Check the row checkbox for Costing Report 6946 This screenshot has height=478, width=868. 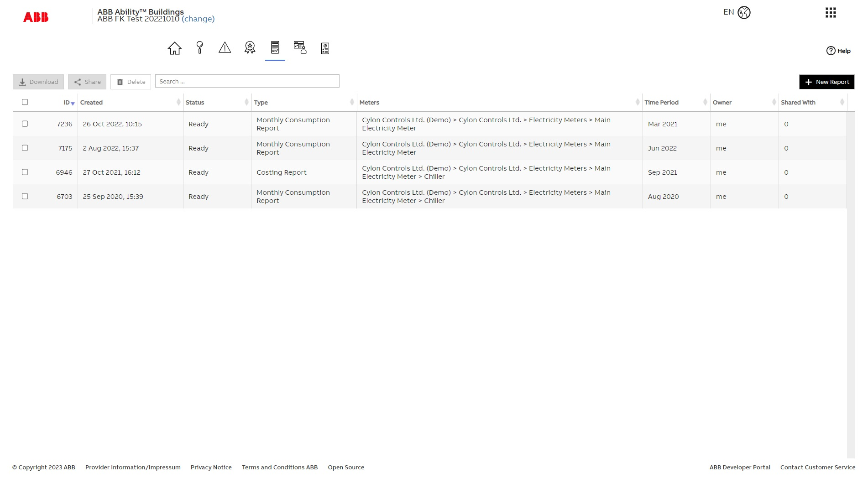click(x=25, y=172)
